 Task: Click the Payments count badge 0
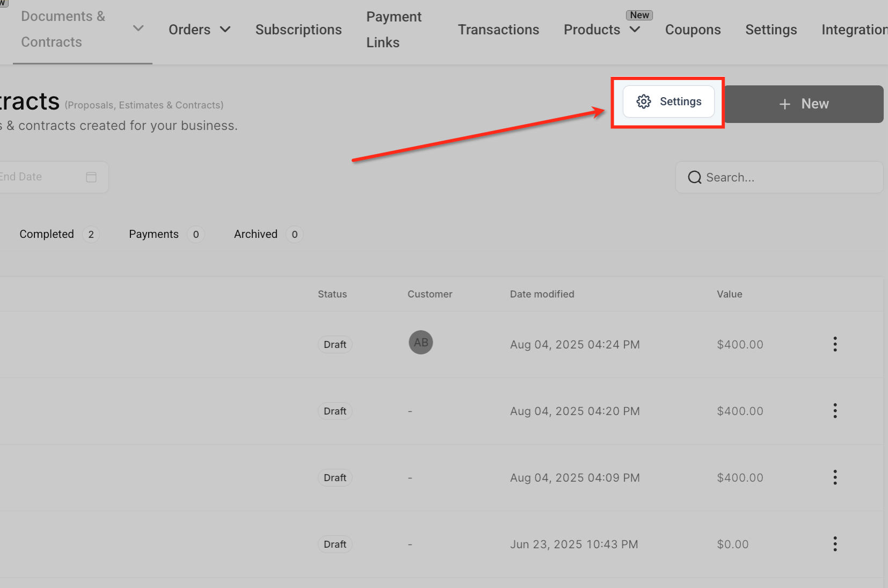pyautogui.click(x=196, y=235)
